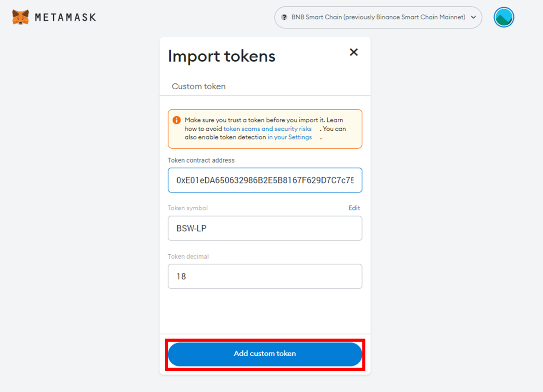The width and height of the screenshot is (543, 392).
Task: Focus the Token symbol BSW-LP field
Action: pyautogui.click(x=265, y=228)
